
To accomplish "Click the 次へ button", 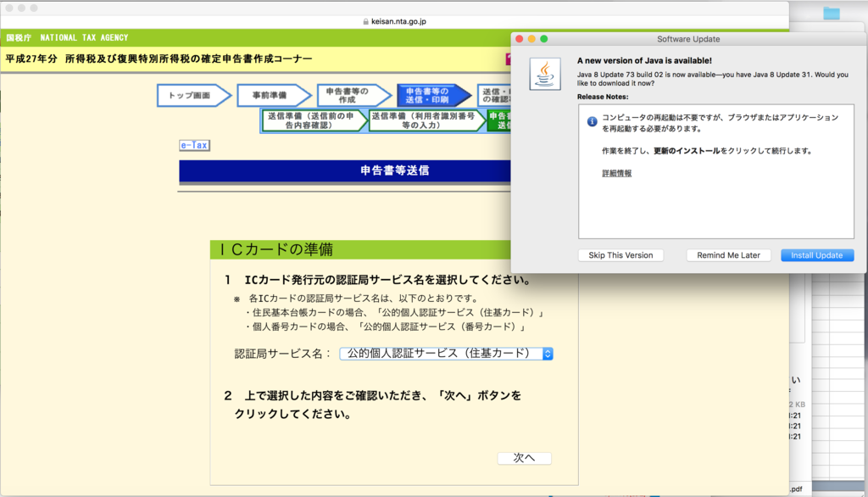I will (x=524, y=458).
